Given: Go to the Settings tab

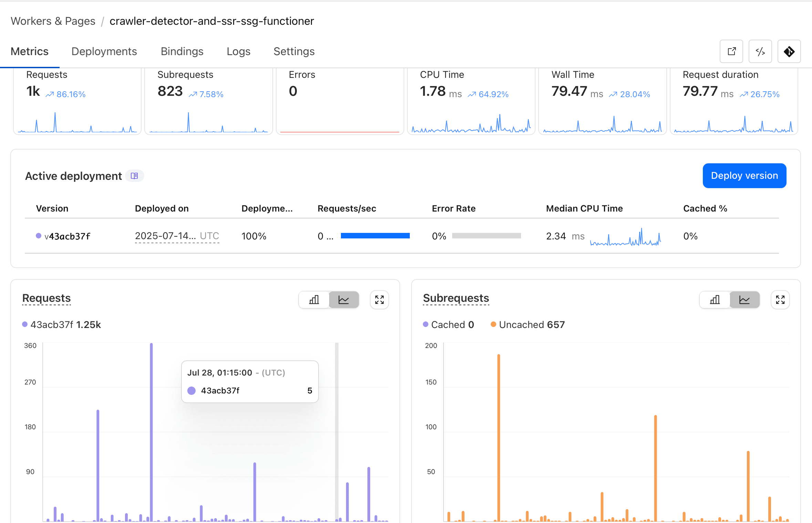Looking at the screenshot, I should point(294,51).
